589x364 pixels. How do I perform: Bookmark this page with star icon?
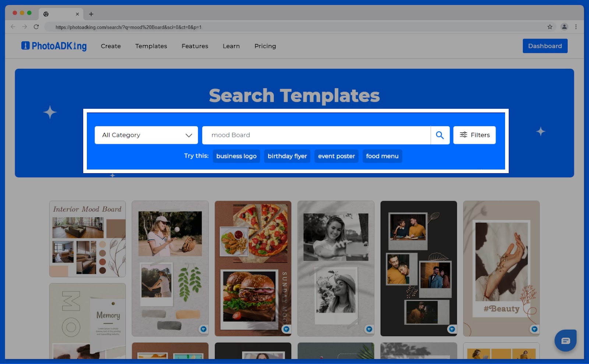550,27
